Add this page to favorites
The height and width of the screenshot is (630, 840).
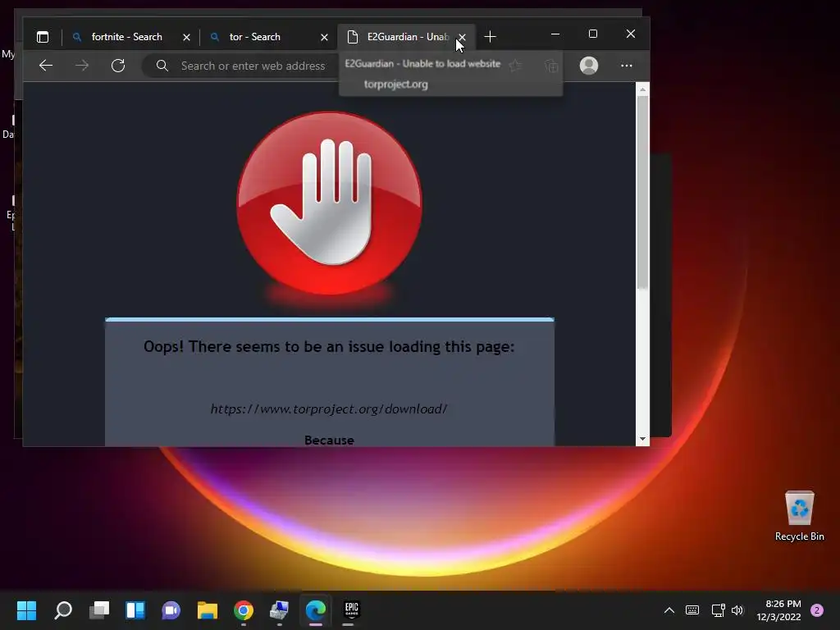coord(515,66)
